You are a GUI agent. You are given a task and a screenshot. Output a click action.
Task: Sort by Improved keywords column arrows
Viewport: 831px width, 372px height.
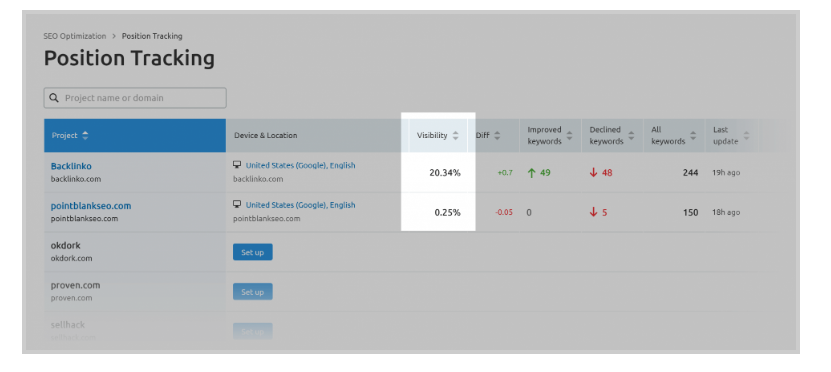569,136
